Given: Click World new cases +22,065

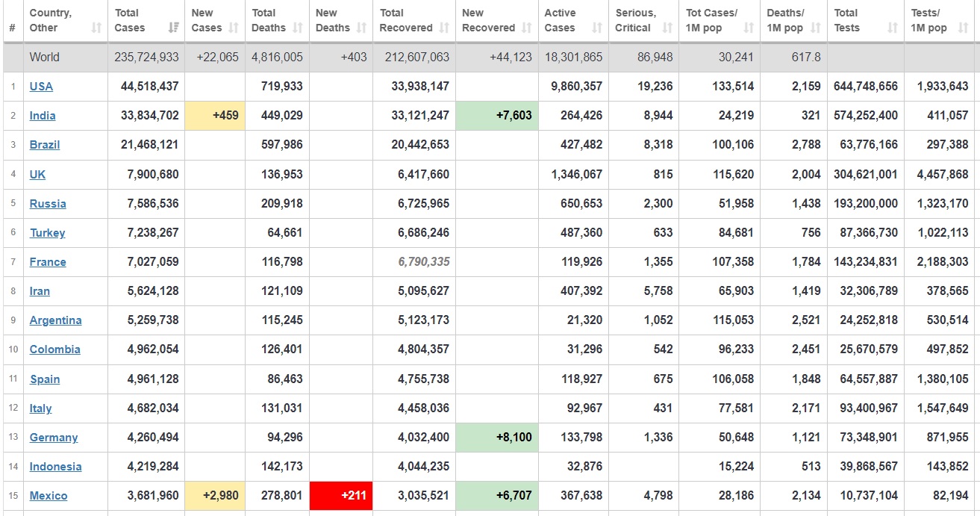Looking at the screenshot, I should (216, 57).
